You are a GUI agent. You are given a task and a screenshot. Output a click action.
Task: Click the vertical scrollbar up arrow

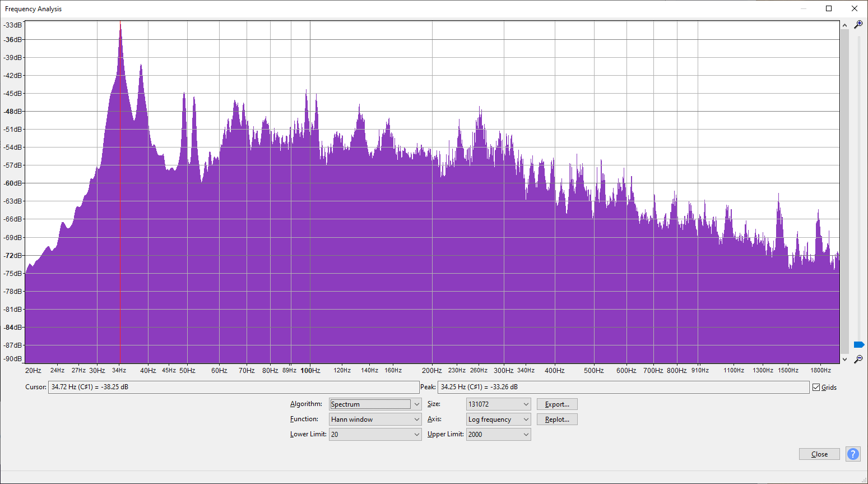coord(845,25)
